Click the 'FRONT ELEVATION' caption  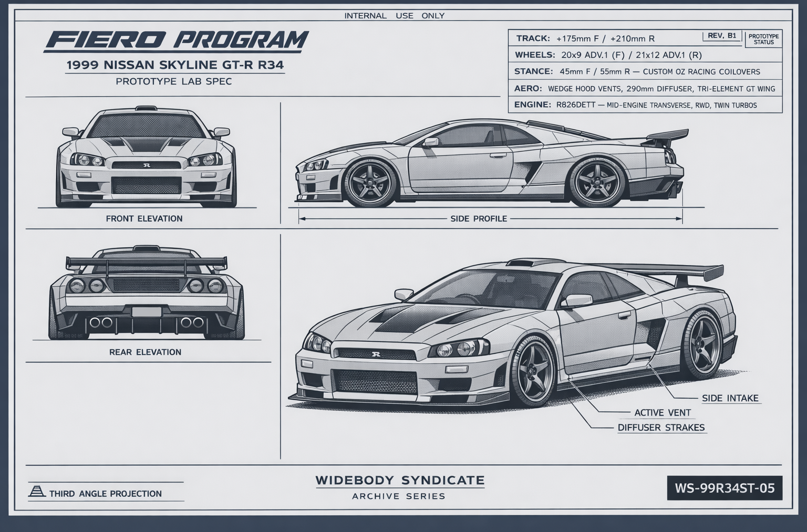click(x=144, y=218)
